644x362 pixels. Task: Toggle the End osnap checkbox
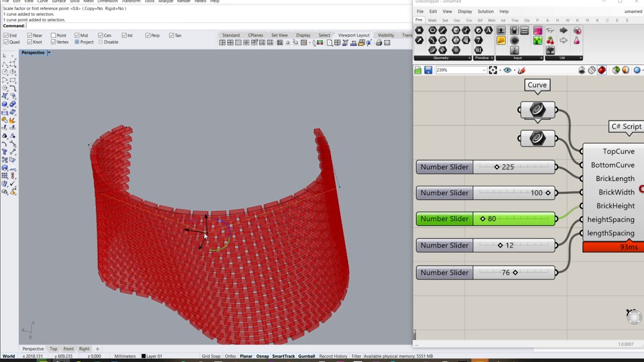pos(6,36)
